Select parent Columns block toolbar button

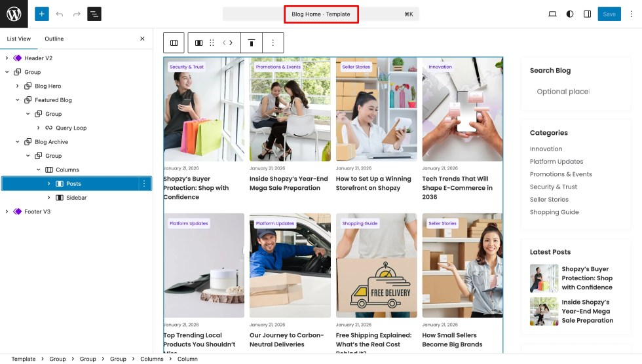click(x=174, y=43)
